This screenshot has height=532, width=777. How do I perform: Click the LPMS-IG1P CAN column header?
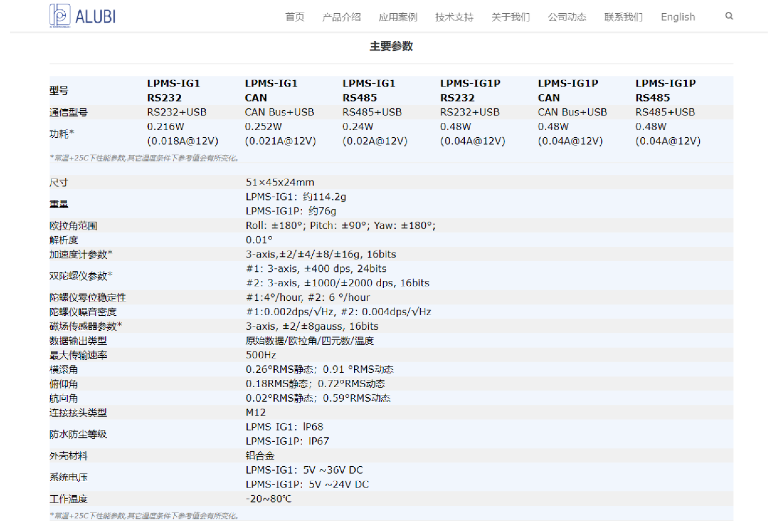point(568,90)
